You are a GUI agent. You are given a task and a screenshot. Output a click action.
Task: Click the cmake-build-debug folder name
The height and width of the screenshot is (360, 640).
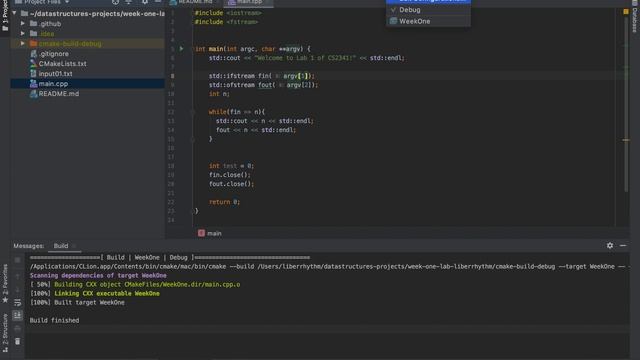pyautogui.click(x=70, y=44)
